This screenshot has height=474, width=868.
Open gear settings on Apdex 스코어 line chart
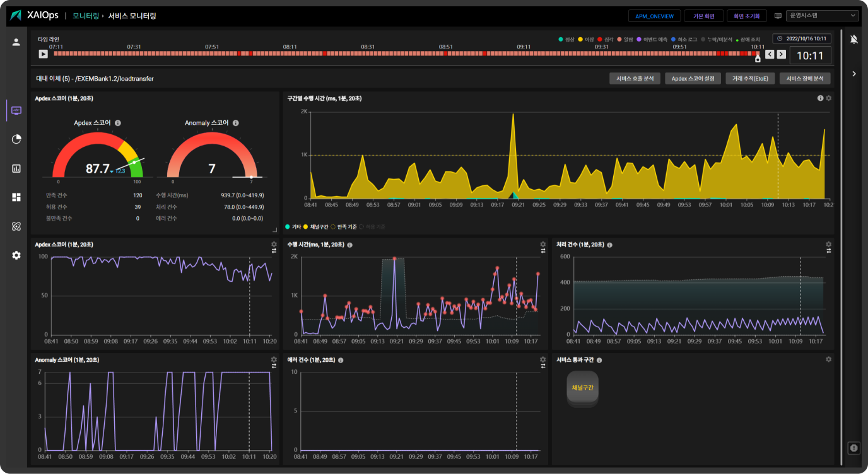[x=274, y=244]
